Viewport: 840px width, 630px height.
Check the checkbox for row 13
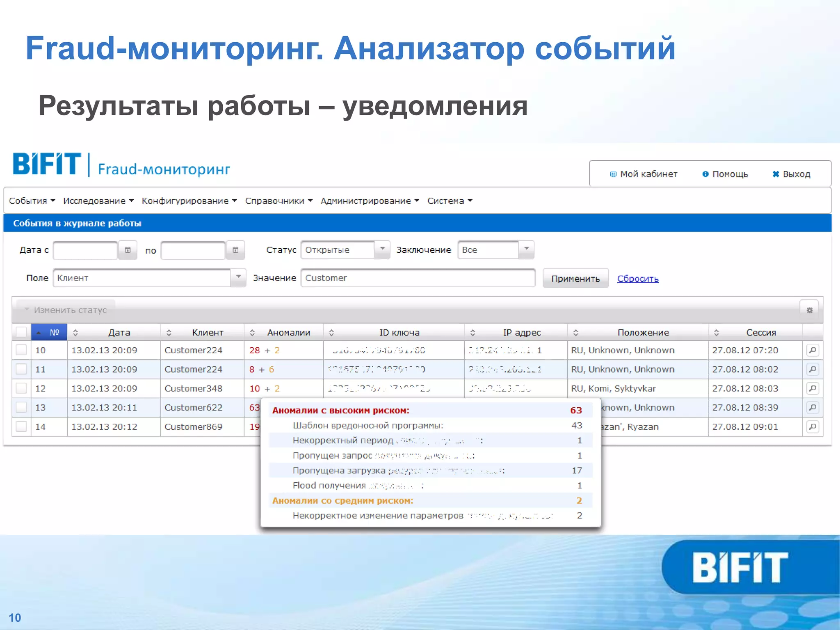(x=21, y=408)
